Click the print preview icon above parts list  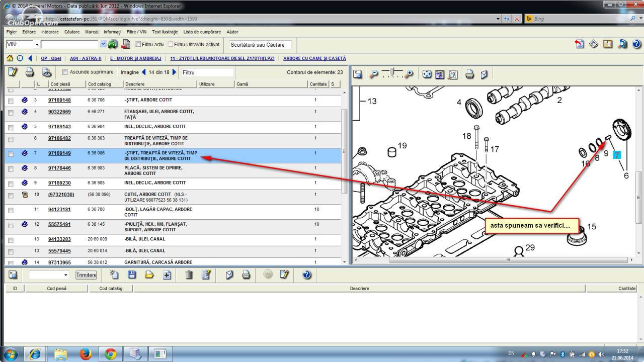coord(46,72)
